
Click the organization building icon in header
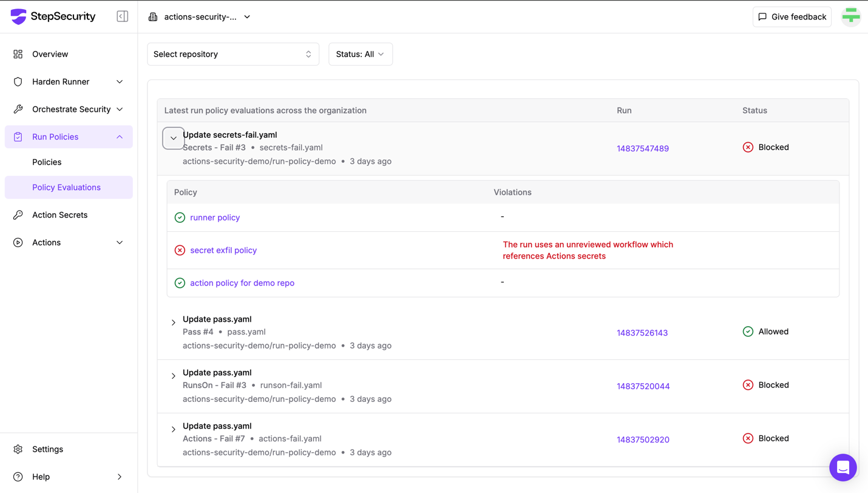click(153, 17)
